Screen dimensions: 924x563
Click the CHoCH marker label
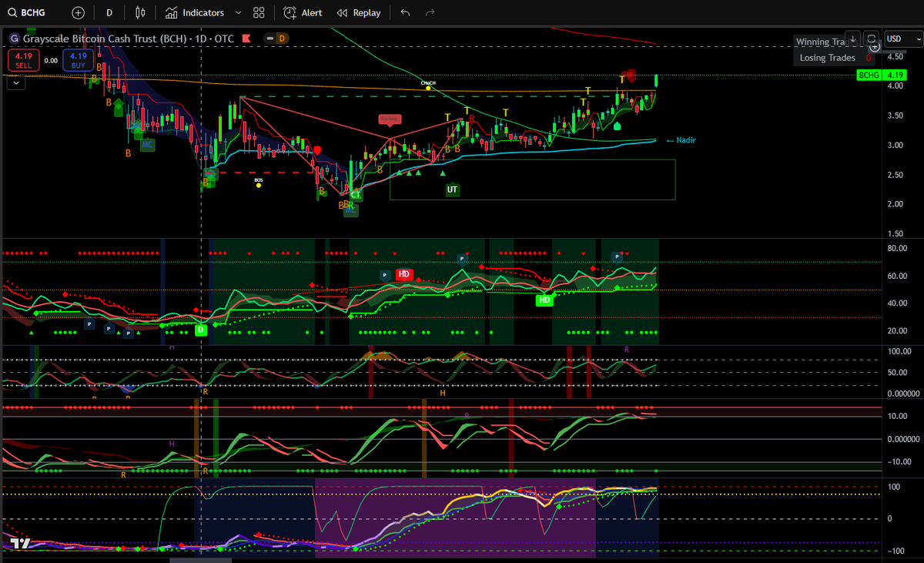pos(428,82)
